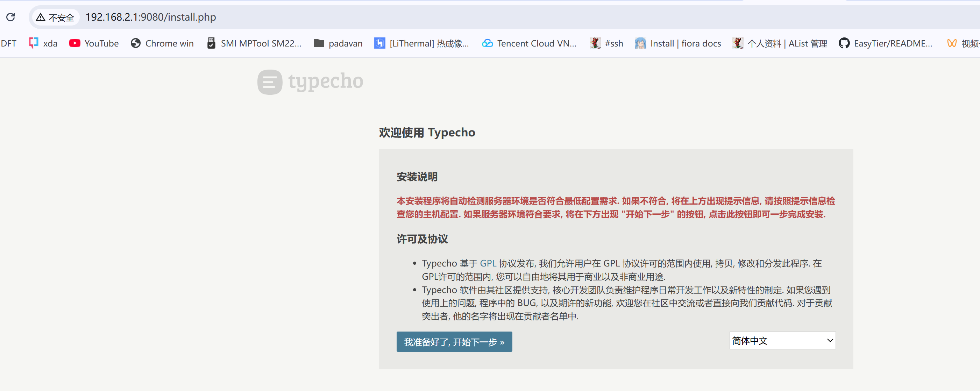
Task: Open the EasyTier README GitHub bookmark
Action: tap(886, 43)
